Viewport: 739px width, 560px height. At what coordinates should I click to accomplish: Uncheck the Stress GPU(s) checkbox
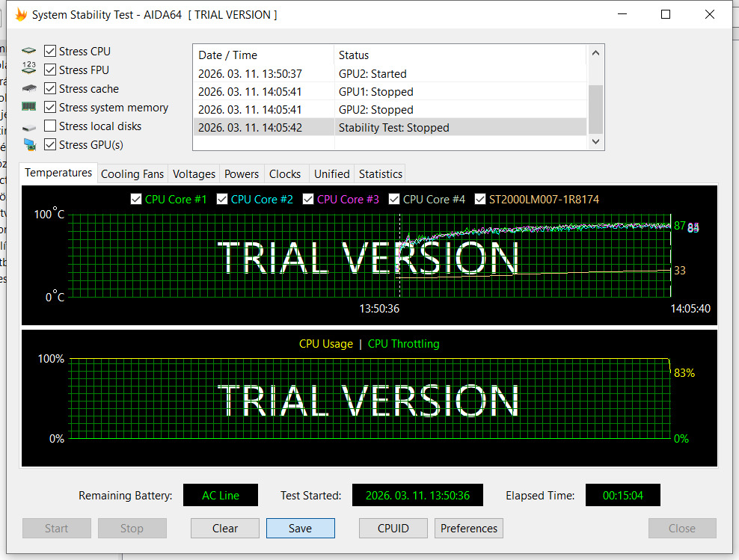[x=50, y=144]
